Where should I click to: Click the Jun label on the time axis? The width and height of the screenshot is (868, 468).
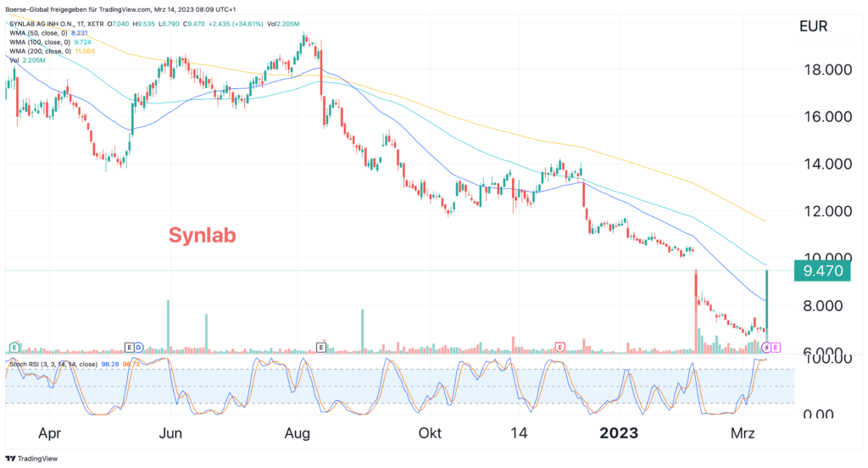pyautogui.click(x=170, y=433)
